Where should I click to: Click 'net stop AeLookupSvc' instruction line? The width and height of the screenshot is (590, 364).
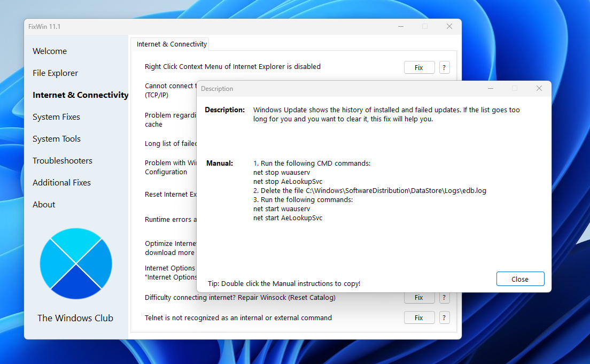288,181
